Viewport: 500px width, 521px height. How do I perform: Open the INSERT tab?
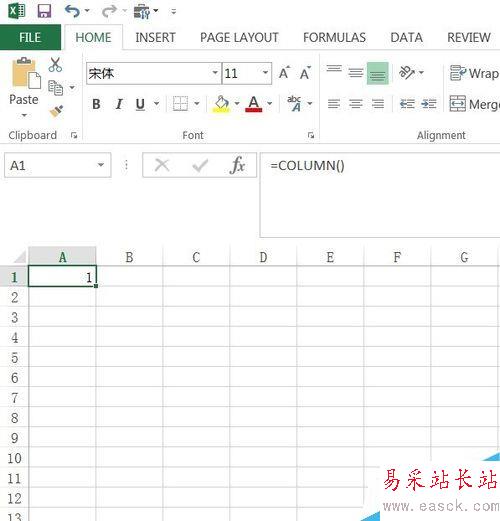click(155, 37)
